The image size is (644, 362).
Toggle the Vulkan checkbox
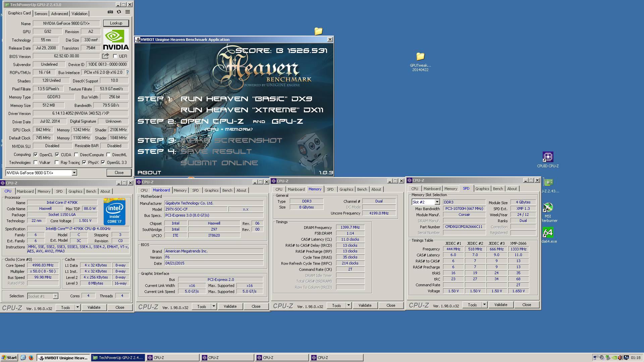pyautogui.click(x=36, y=163)
